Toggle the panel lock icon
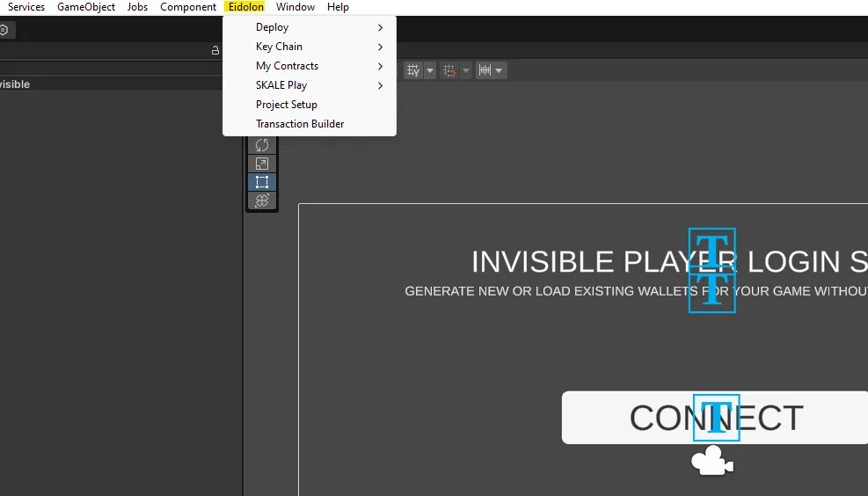This screenshot has width=868, height=496. click(x=215, y=51)
